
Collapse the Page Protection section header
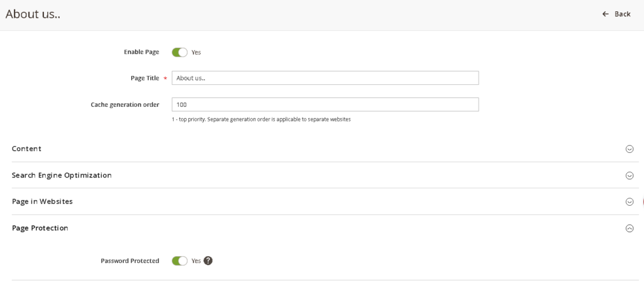[x=40, y=228]
